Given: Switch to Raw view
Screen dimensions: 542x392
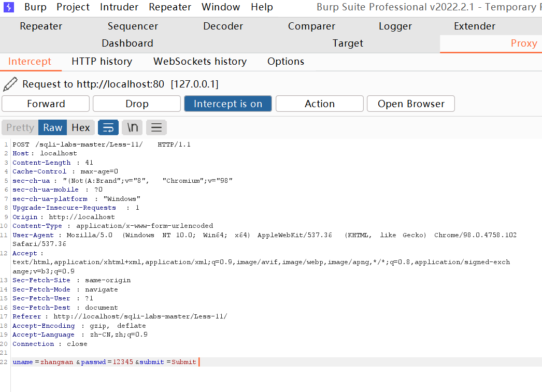Looking at the screenshot, I should [x=52, y=127].
